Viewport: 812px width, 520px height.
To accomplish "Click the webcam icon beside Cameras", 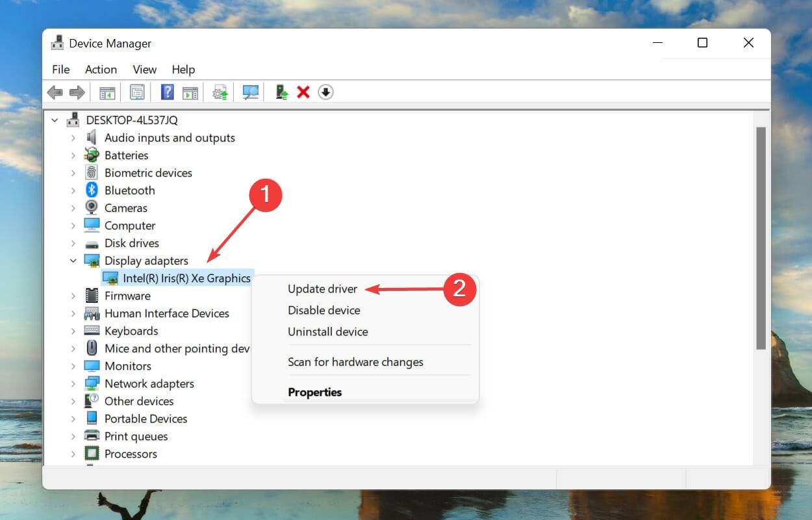I will 92,208.
